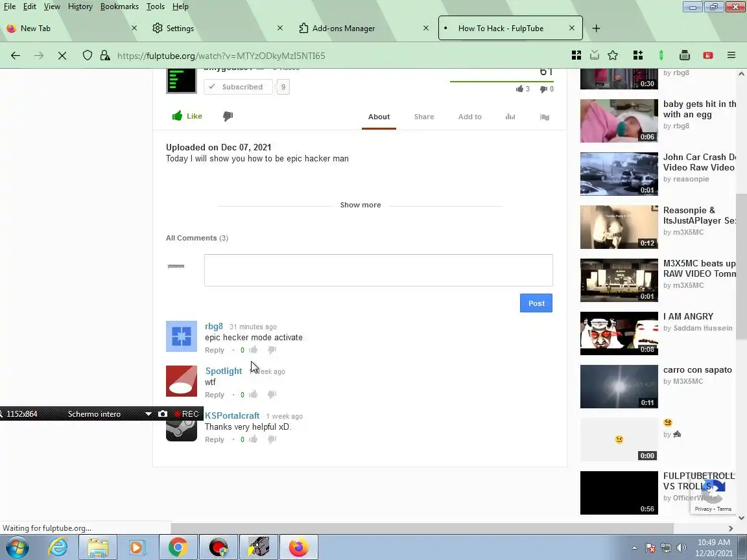Click the padlock site info icon
747x560 pixels.
(105, 55)
